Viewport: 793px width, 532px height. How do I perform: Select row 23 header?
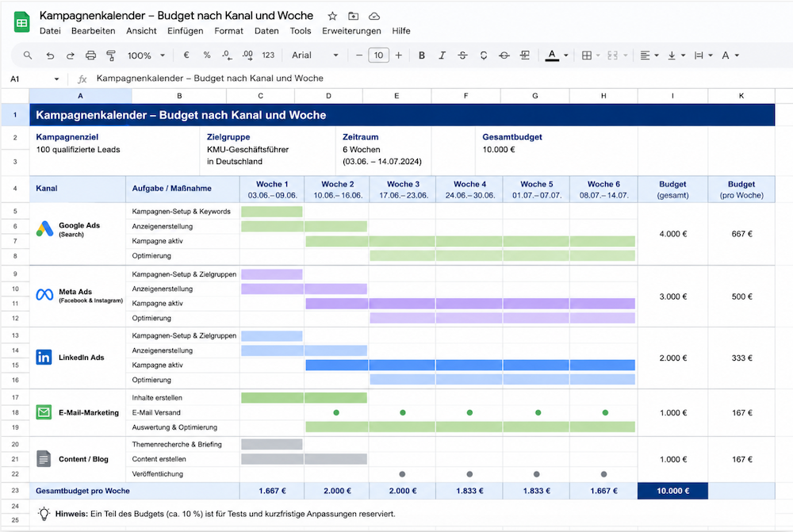click(x=15, y=491)
